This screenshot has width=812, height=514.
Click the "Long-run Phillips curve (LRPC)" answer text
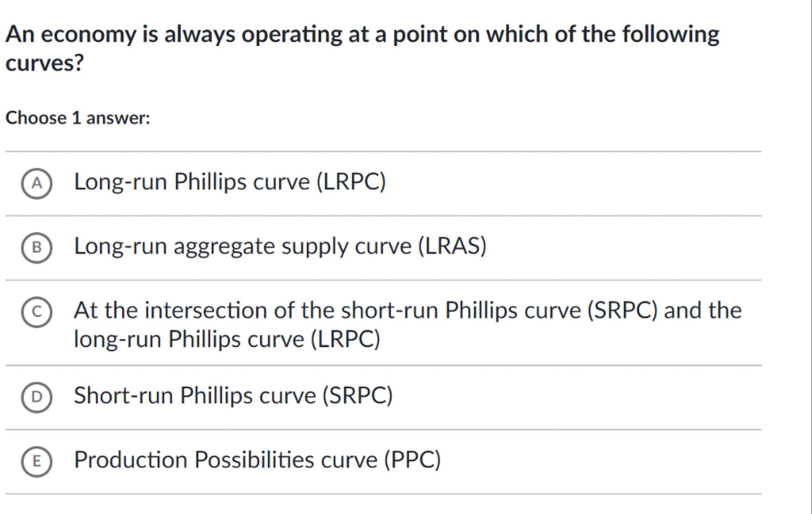[229, 182]
